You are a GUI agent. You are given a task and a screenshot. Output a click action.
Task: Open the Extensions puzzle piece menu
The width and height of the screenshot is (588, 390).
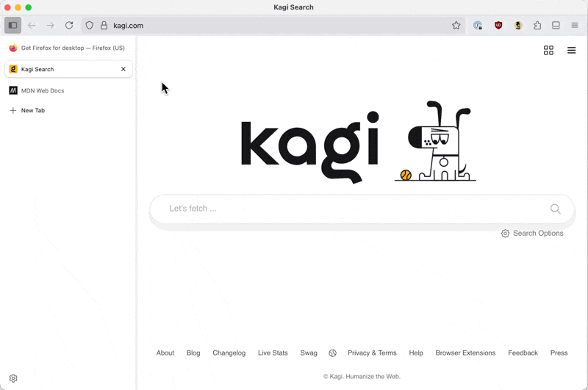(537, 26)
